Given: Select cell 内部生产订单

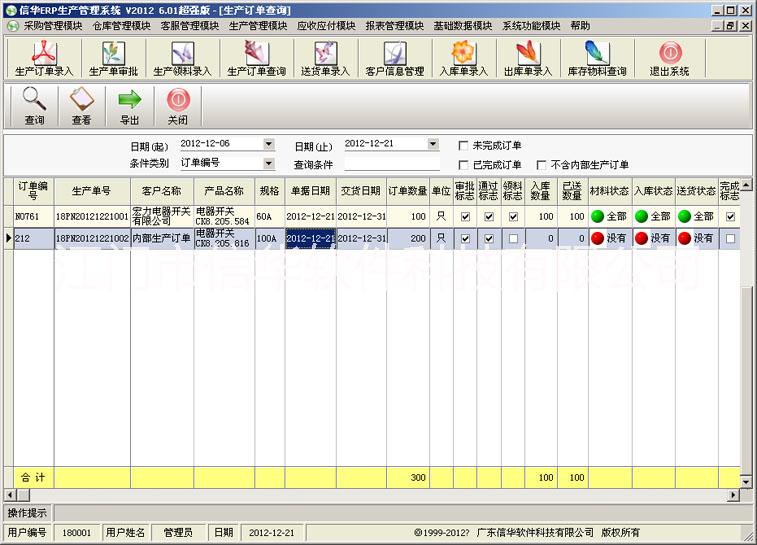Looking at the screenshot, I should click(162, 238).
